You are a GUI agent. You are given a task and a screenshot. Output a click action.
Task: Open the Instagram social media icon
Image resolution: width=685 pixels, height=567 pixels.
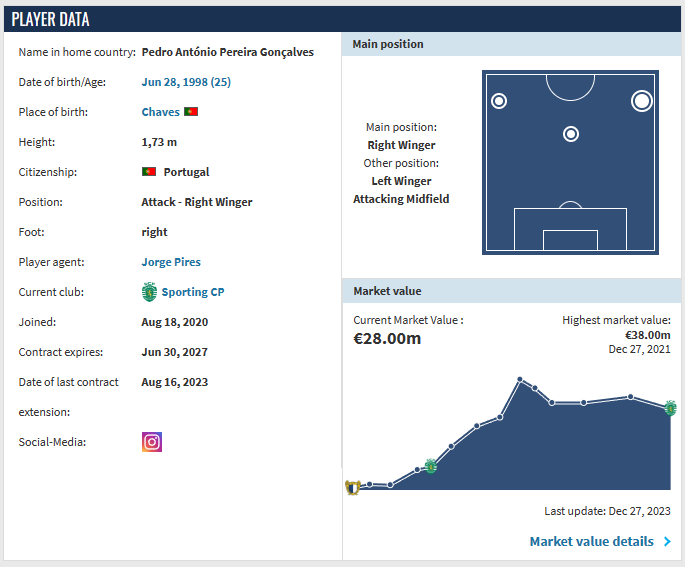151,442
